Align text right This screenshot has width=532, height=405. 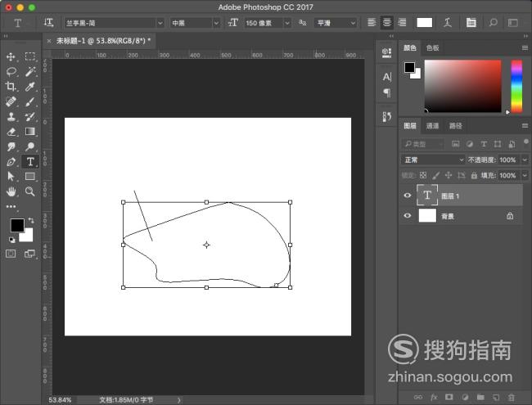[402, 23]
